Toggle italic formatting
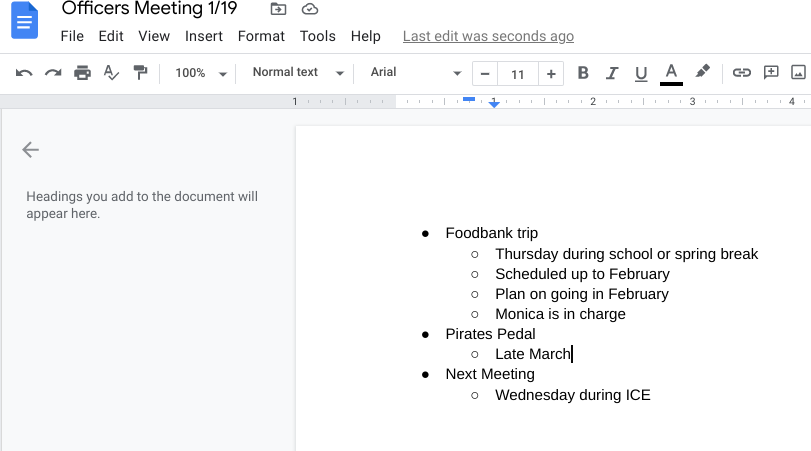The height and width of the screenshot is (451, 811). pyautogui.click(x=612, y=73)
